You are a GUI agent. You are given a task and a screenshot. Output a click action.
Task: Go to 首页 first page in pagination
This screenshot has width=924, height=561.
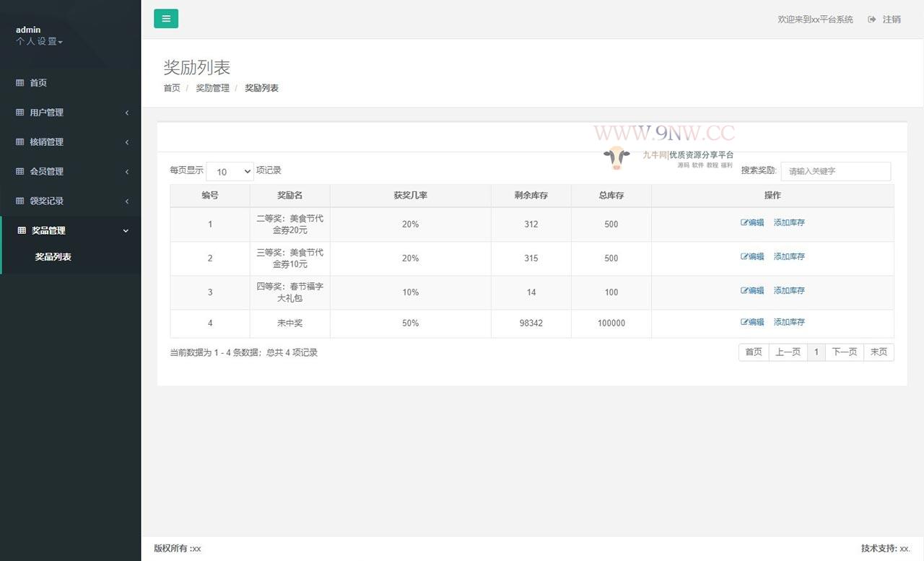click(754, 352)
